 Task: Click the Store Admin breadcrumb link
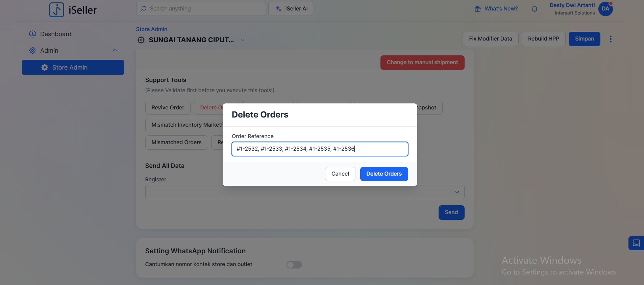pos(151,29)
